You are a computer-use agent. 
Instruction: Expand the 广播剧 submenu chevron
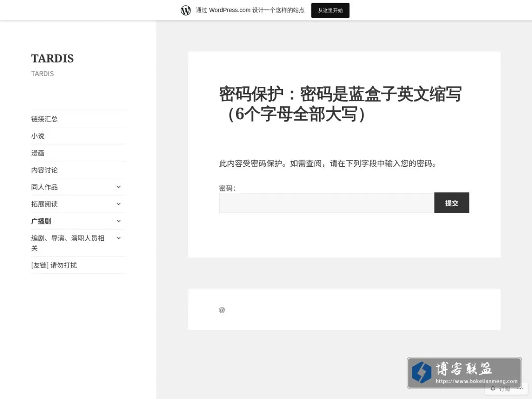tap(118, 221)
